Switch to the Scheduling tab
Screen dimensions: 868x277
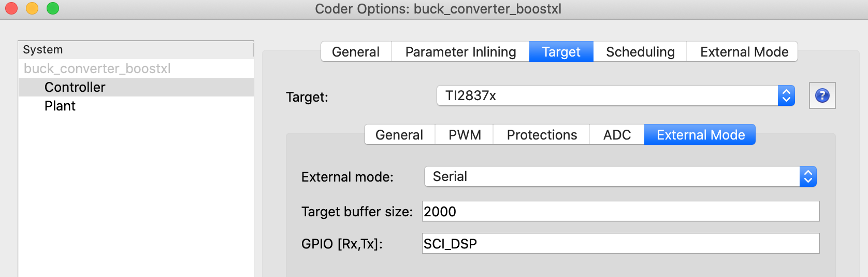(640, 52)
